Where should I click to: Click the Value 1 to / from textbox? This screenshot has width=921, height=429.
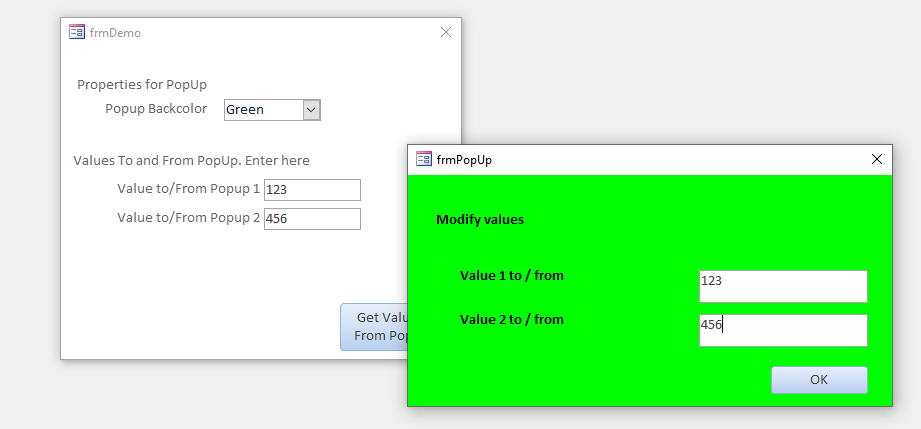point(783,286)
